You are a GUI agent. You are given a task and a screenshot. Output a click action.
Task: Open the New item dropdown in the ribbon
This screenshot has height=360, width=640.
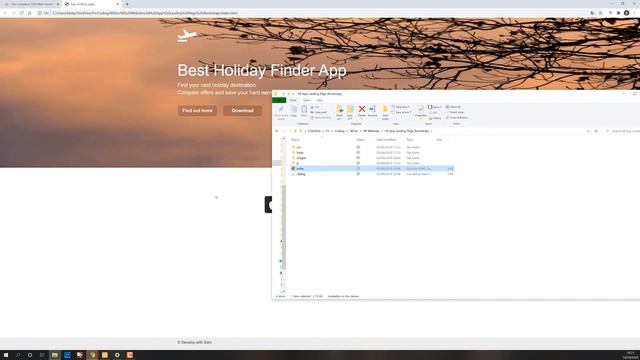401,107
